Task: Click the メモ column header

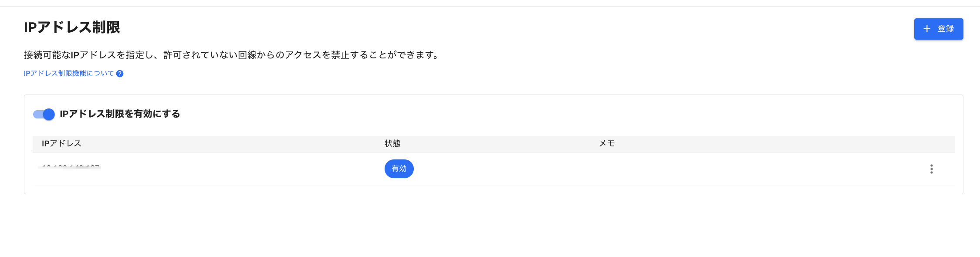Action: pyautogui.click(x=607, y=144)
